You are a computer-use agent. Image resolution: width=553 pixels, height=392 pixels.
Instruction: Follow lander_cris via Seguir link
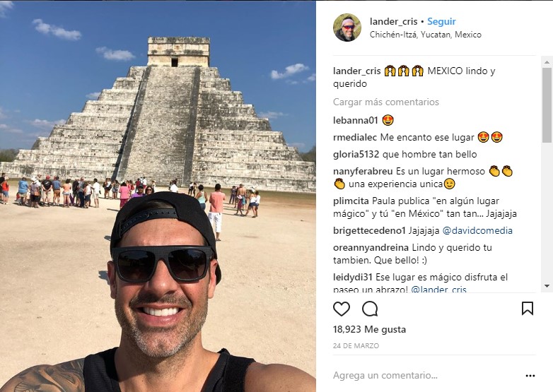click(441, 21)
